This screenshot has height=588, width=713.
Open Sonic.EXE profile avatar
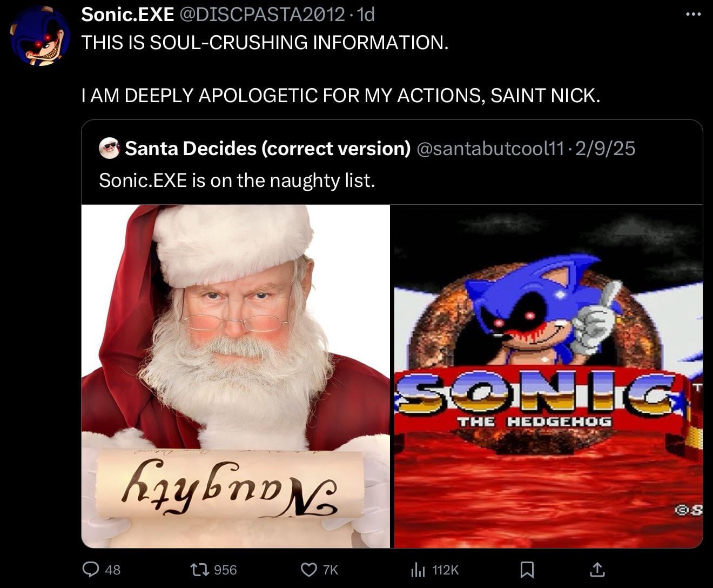[41, 36]
